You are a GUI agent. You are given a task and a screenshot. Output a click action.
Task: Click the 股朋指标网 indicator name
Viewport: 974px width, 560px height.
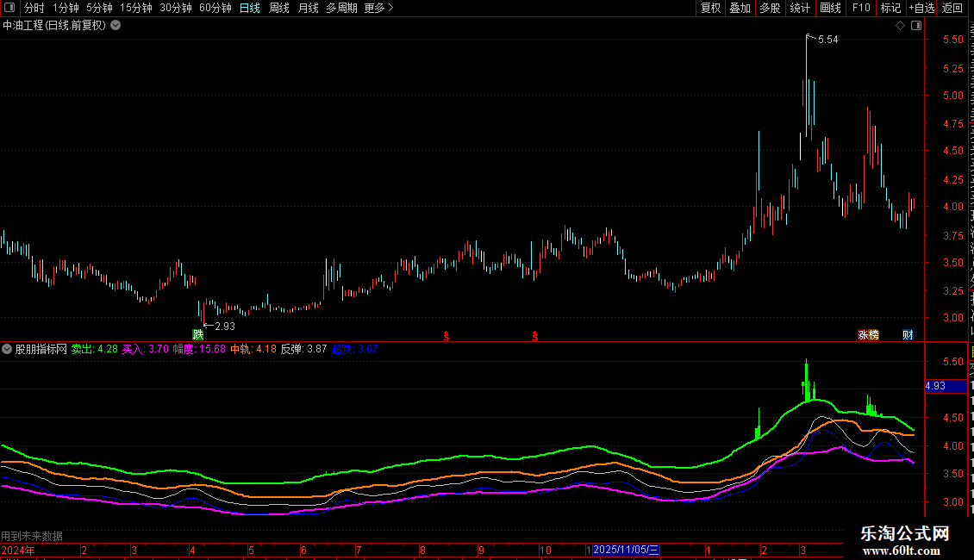point(41,350)
